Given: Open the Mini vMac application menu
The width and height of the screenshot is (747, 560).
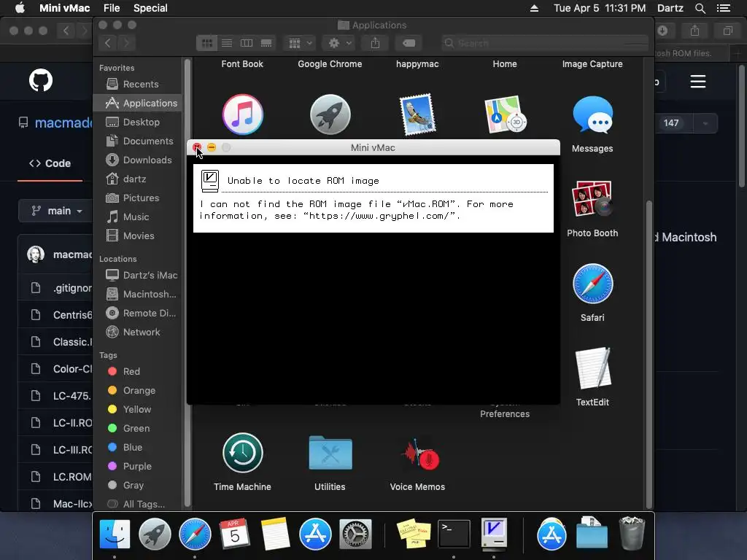Looking at the screenshot, I should click(x=64, y=8).
